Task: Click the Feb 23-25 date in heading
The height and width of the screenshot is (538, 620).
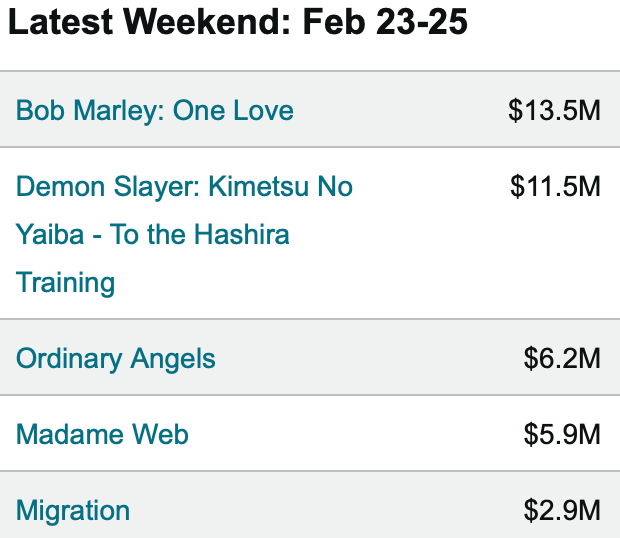Action: coord(385,22)
